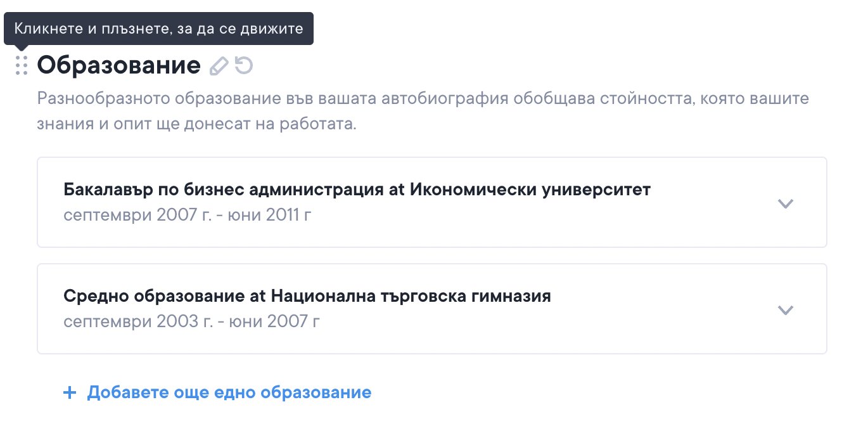Image resolution: width=868 pixels, height=440 pixels.
Task: Open the Икономически университет education title
Action: click(x=530, y=190)
